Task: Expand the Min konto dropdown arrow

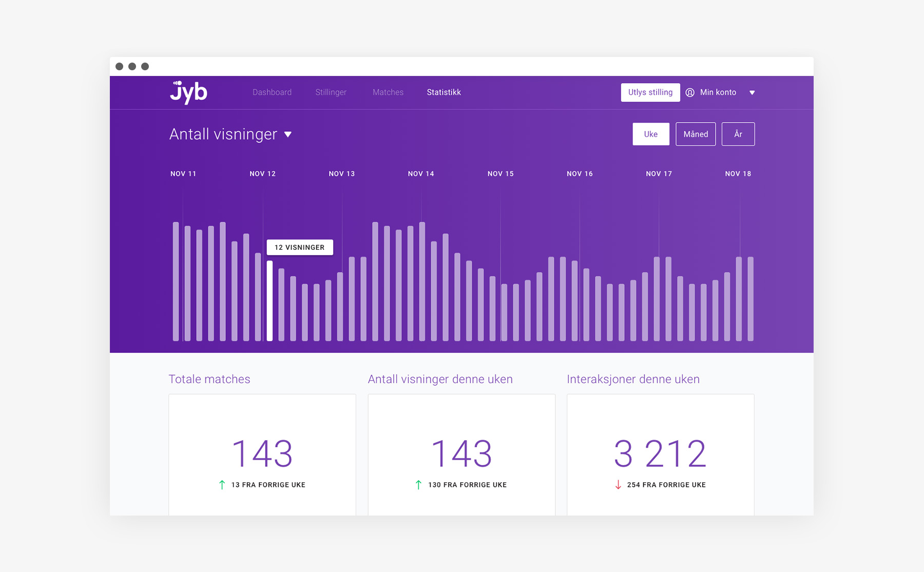Action: click(x=752, y=93)
